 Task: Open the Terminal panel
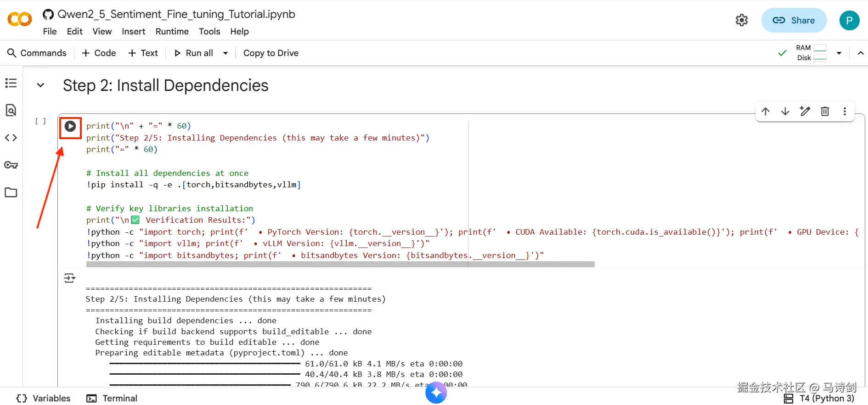[x=112, y=398]
